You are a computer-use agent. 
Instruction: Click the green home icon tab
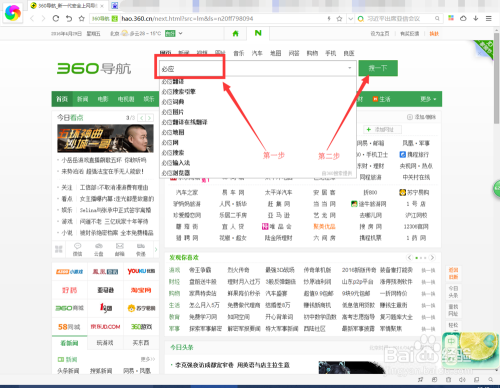pos(235,33)
